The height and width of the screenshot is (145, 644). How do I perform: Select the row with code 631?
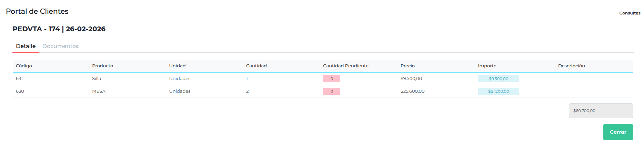click(19, 79)
